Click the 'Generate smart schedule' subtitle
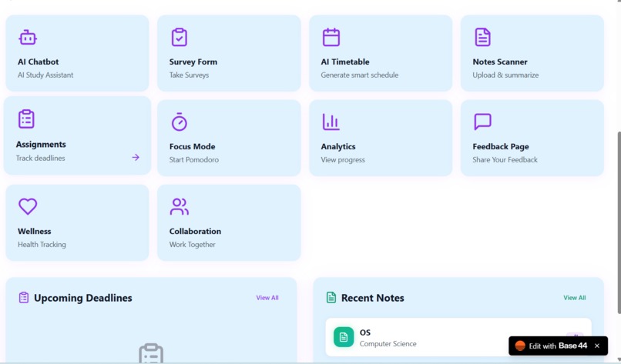Screen dimensions: 621x364 [360, 75]
